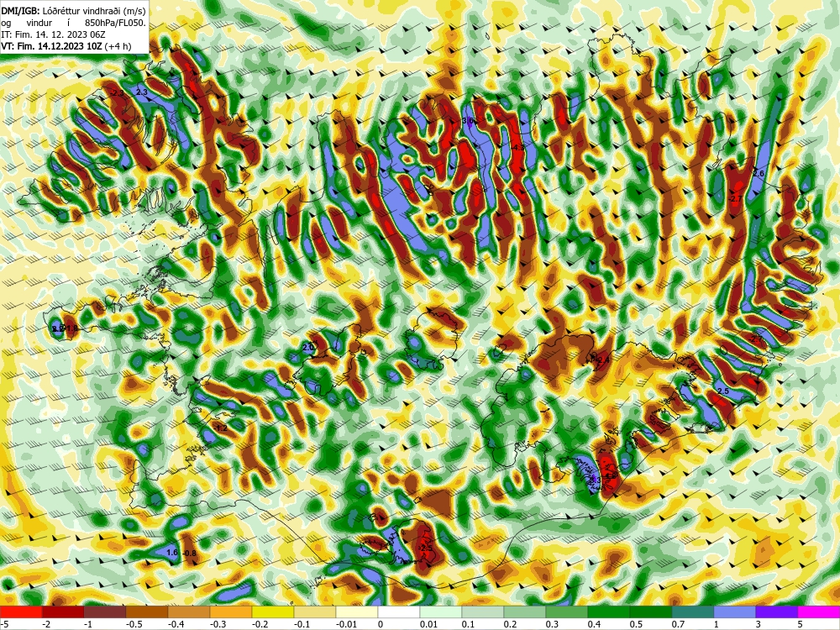Viewport: 840px width, 630px height.
Task: Select the ochre -0.4 legend swatch
Action: pos(189,612)
